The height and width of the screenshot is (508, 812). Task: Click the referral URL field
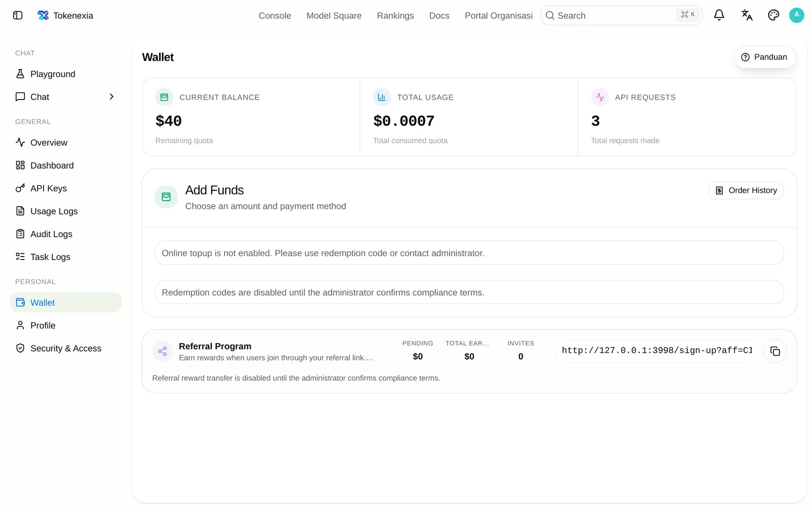click(x=656, y=351)
